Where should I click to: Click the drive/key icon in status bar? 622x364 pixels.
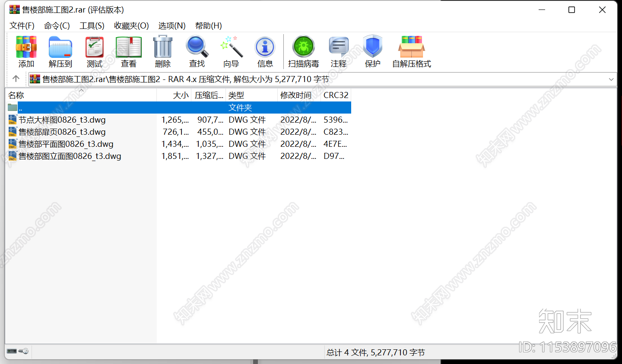coord(18,351)
